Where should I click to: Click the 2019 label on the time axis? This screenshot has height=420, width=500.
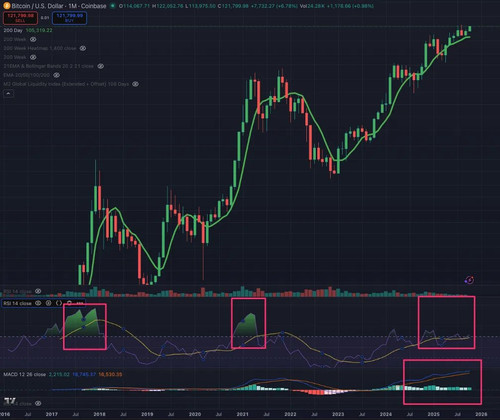click(x=147, y=414)
